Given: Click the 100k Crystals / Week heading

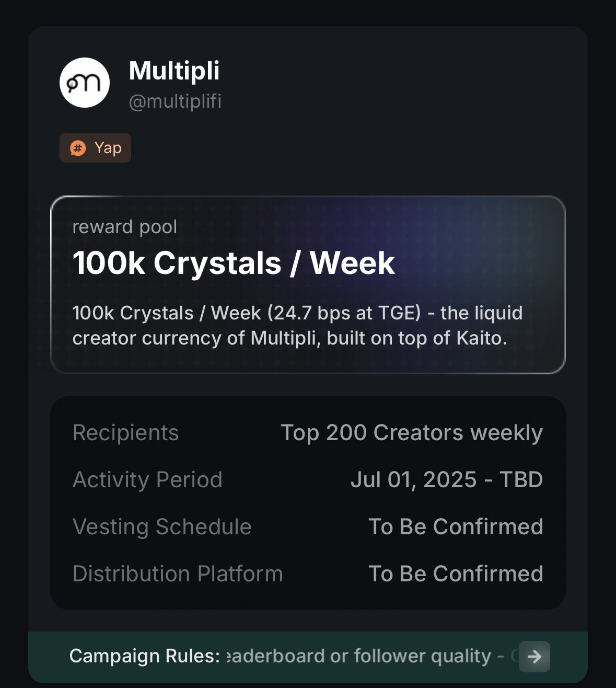Looking at the screenshot, I should tap(234, 262).
